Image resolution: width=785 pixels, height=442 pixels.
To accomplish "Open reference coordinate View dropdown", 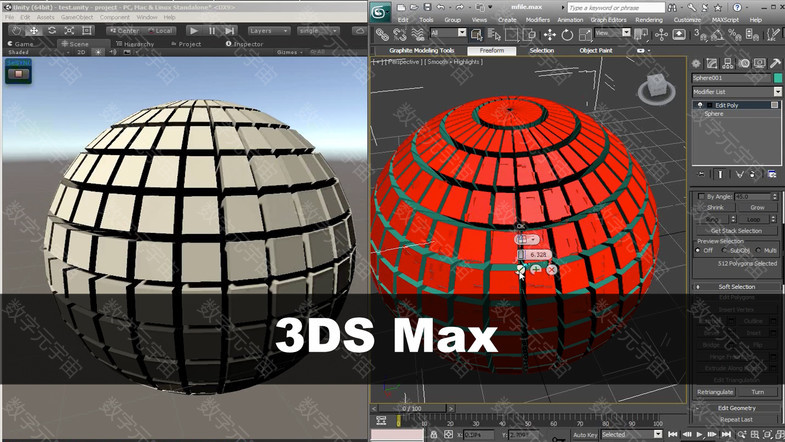I will (x=612, y=33).
